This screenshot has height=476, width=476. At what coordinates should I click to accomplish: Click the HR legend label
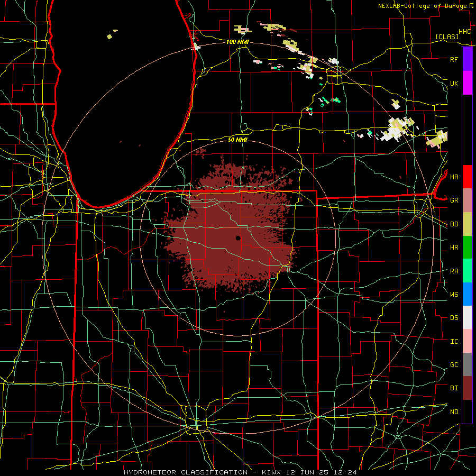(x=454, y=248)
